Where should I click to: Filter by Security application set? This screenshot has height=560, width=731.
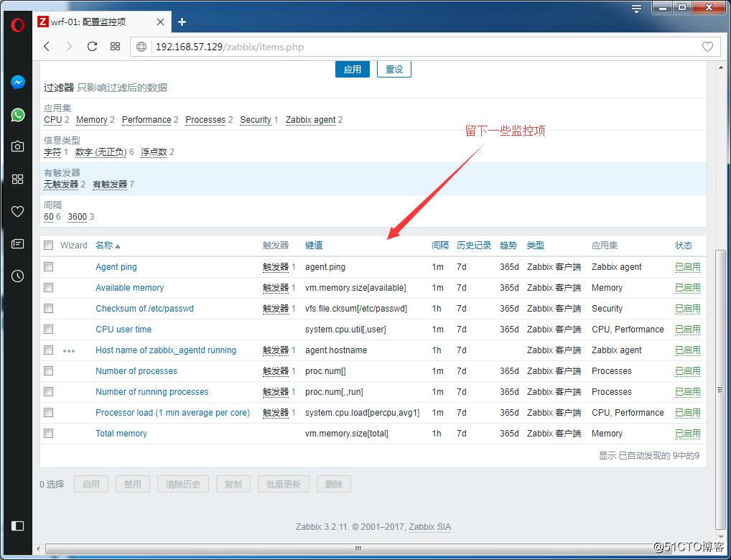tap(256, 120)
